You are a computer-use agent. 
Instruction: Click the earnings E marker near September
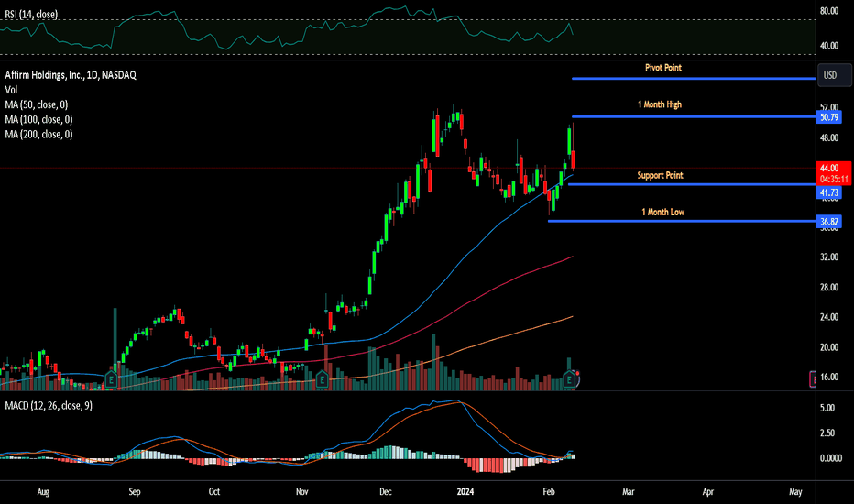tap(111, 379)
